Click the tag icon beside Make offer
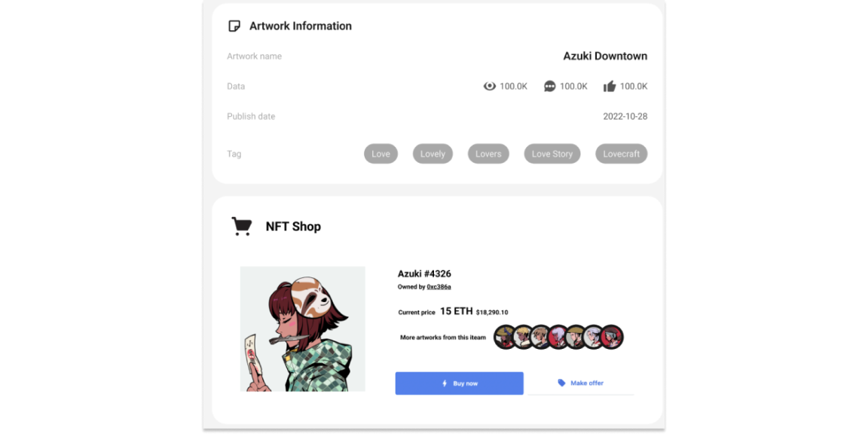The width and height of the screenshot is (868, 434). point(561,383)
